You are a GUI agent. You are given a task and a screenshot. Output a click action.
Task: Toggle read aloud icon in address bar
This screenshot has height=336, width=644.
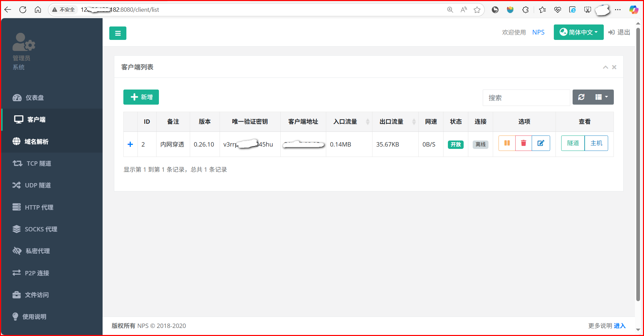coord(464,10)
